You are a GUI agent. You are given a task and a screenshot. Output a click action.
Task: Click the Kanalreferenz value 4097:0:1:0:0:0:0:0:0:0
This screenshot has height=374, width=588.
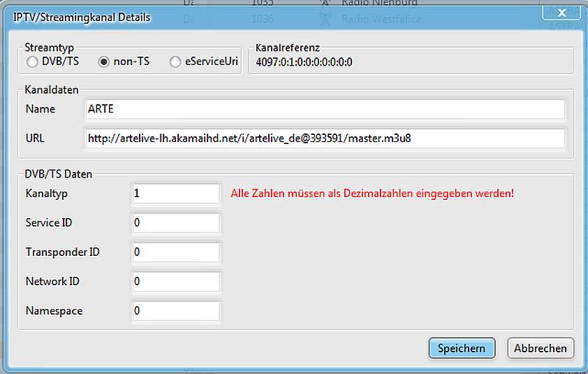[x=304, y=62]
